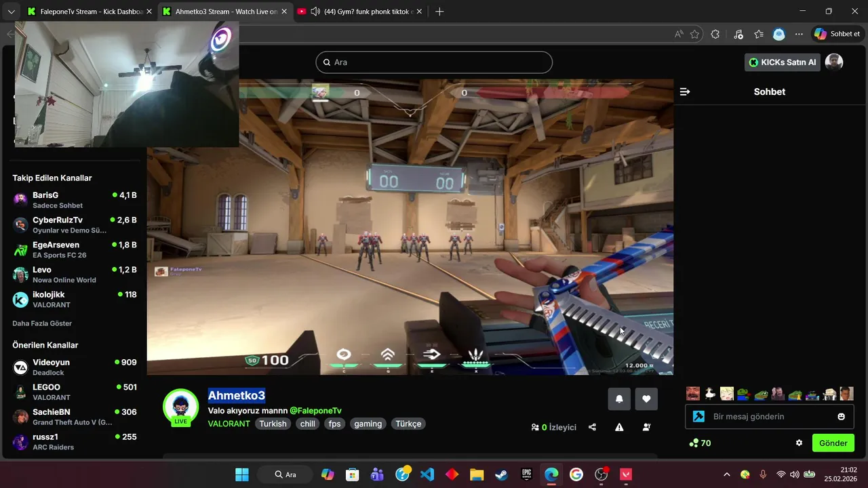Expand Daha Fazla Göster in followed channels
The width and height of the screenshot is (868, 488).
(42, 323)
